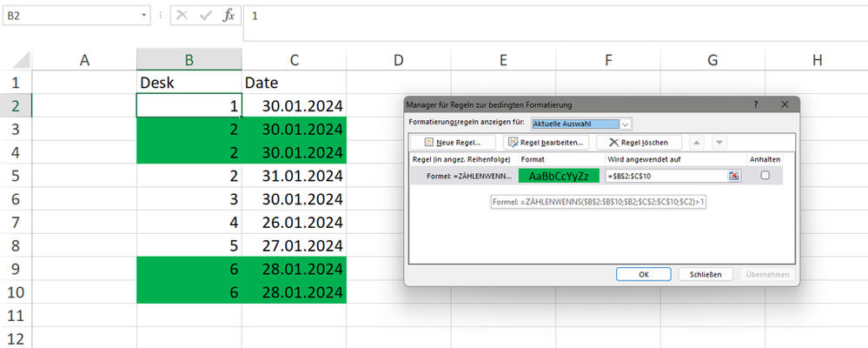Image resolution: width=868 pixels, height=348 pixels.
Task: Click the Wird angewendet auf column header
Action: tap(675, 159)
